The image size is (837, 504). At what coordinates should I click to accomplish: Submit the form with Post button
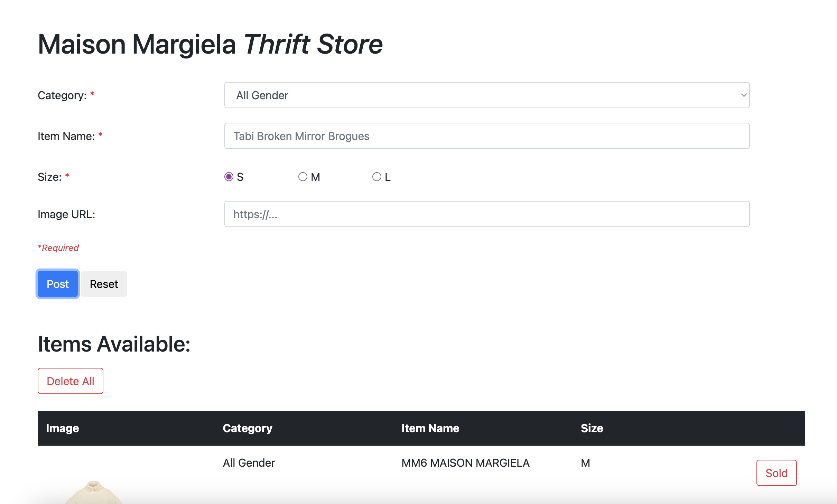(x=58, y=284)
